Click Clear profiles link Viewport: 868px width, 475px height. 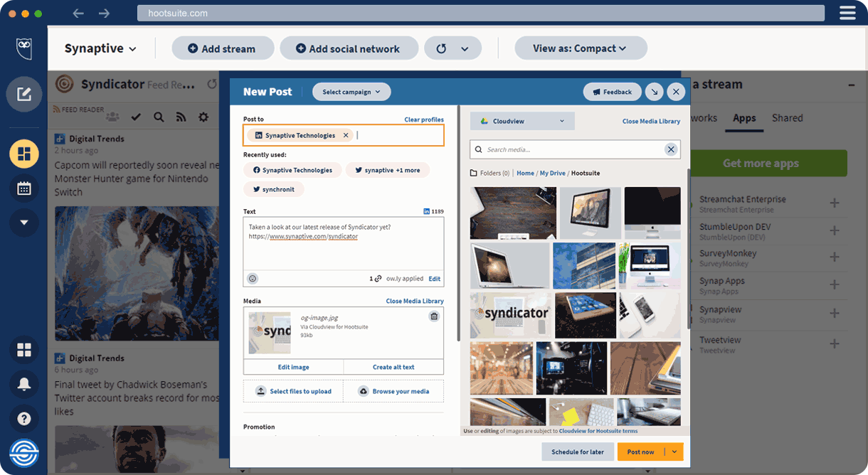[x=424, y=119]
